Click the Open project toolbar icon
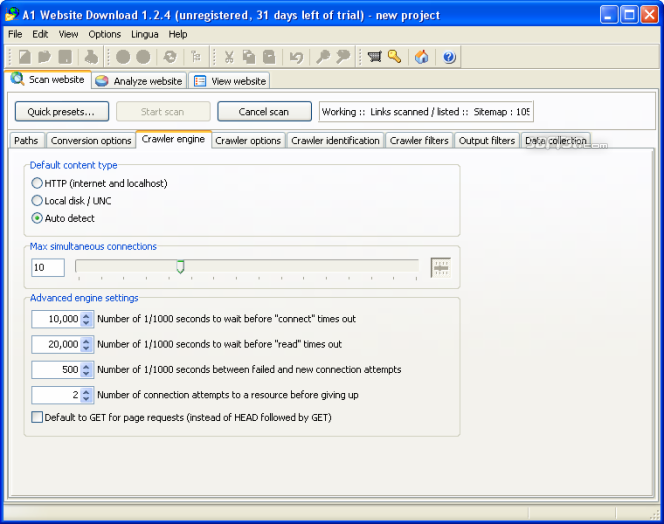Viewport: 664px width, 524px height. [x=44, y=57]
